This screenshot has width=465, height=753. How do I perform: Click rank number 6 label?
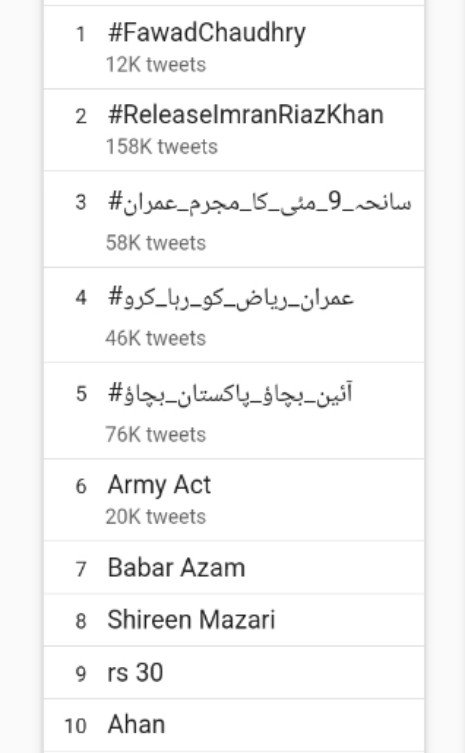tap(81, 486)
